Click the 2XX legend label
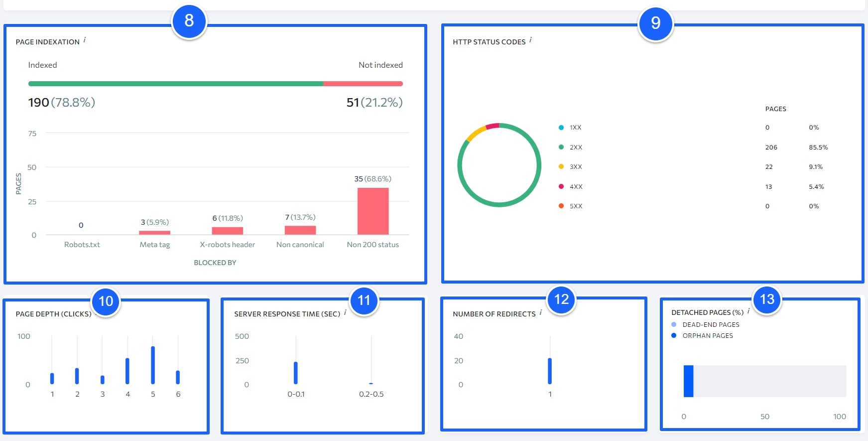The image size is (868, 441). click(576, 147)
